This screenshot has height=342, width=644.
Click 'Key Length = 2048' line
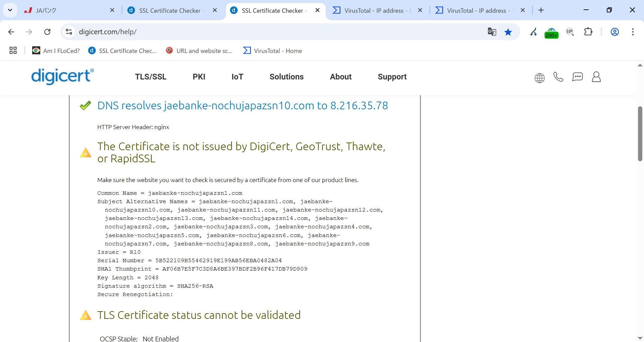[128, 278]
